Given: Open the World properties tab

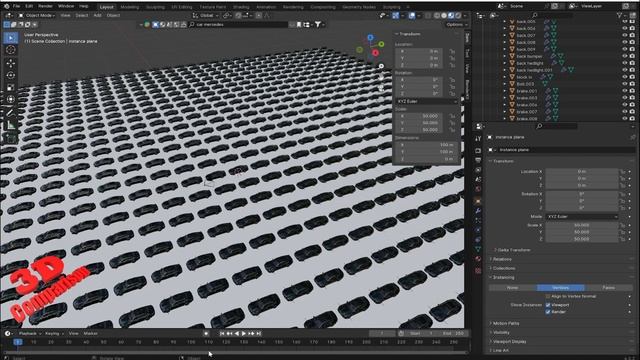Looking at the screenshot, I should point(478,189).
